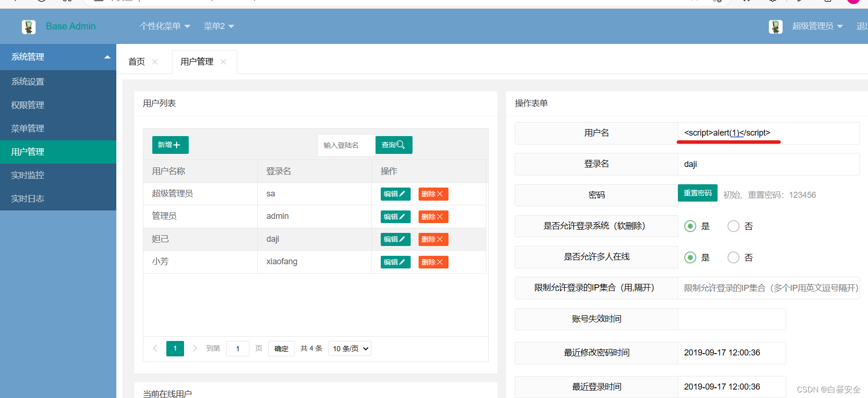Switch to the 用户管理 tab
This screenshot has height=398, width=868.
pos(197,62)
